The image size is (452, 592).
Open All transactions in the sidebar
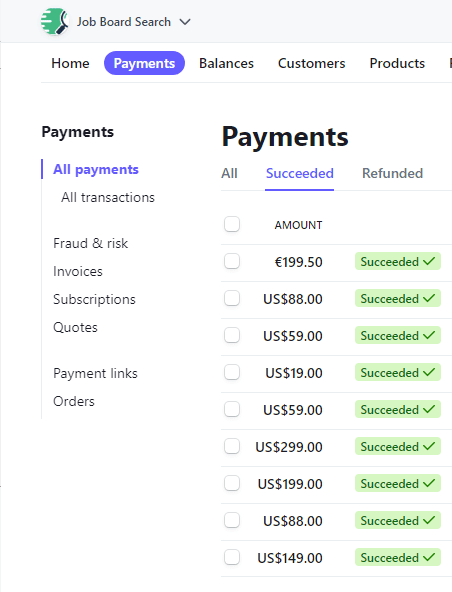[x=108, y=197]
